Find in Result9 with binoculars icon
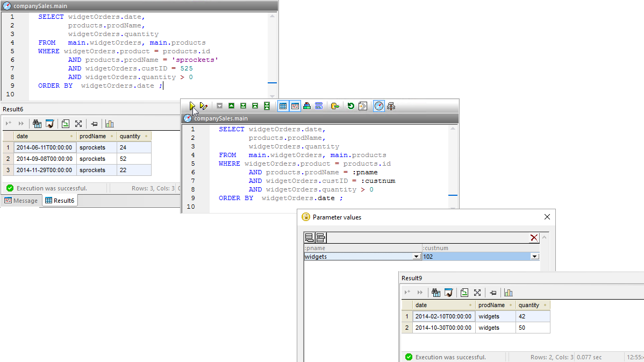Screen dimensions: 644x362 pos(436,293)
